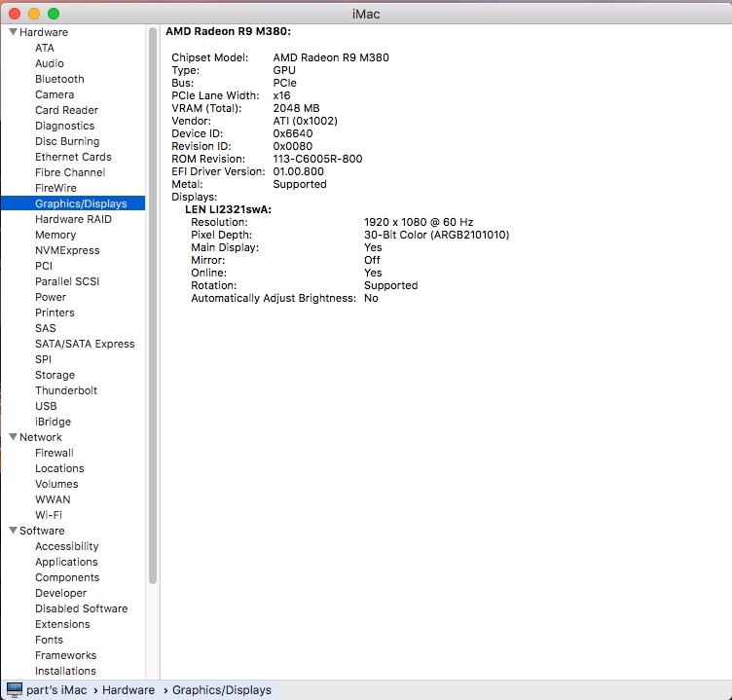Select Installations under Software
Screen dimensions: 732x700
coord(65,671)
